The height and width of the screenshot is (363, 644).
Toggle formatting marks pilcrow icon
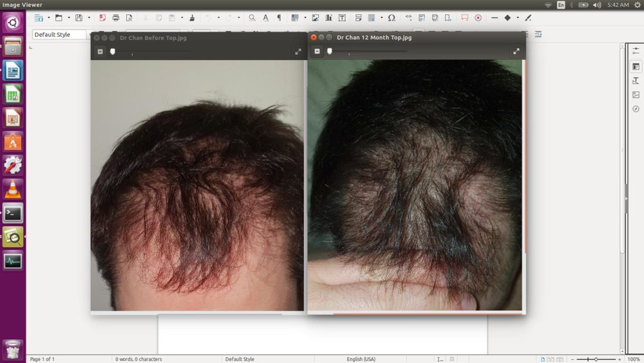pos(279,18)
